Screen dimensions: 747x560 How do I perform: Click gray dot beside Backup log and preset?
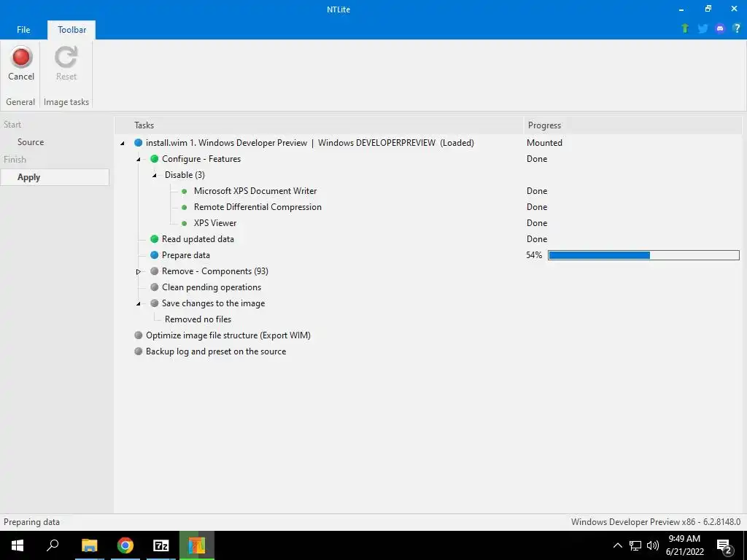(x=138, y=351)
